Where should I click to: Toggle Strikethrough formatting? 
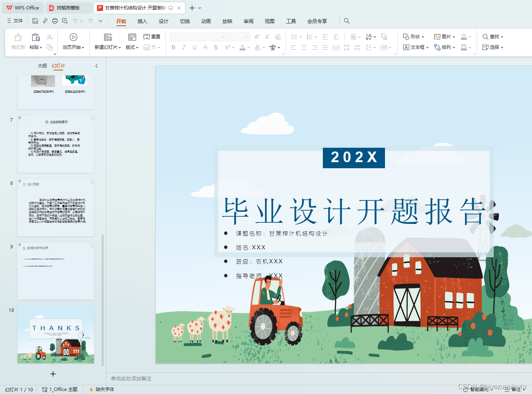(205, 47)
